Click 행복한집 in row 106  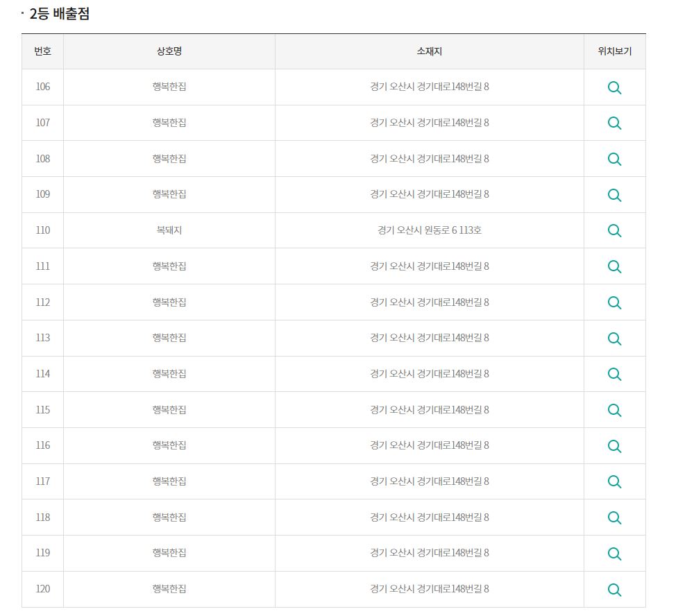click(169, 87)
